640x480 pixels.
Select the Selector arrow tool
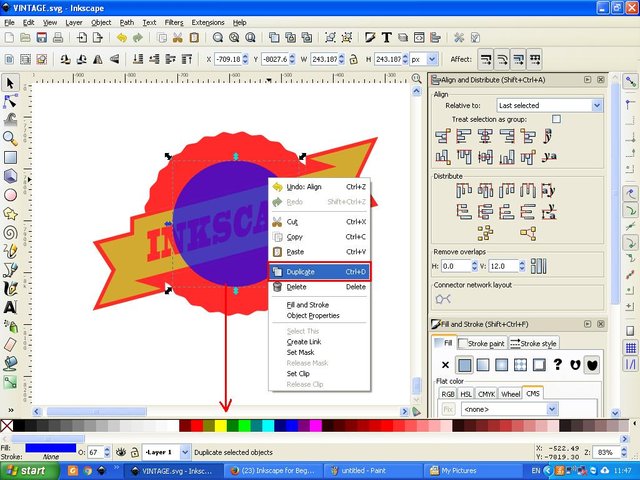click(10, 83)
